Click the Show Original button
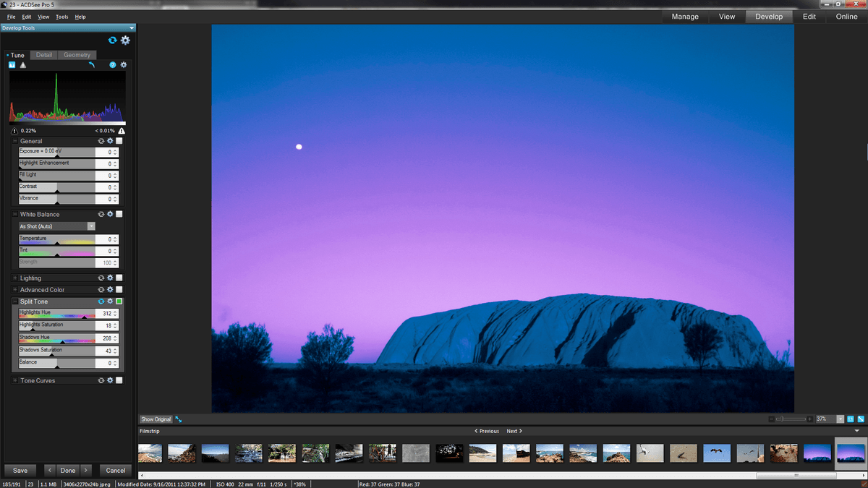The height and width of the screenshot is (488, 868). (156, 419)
